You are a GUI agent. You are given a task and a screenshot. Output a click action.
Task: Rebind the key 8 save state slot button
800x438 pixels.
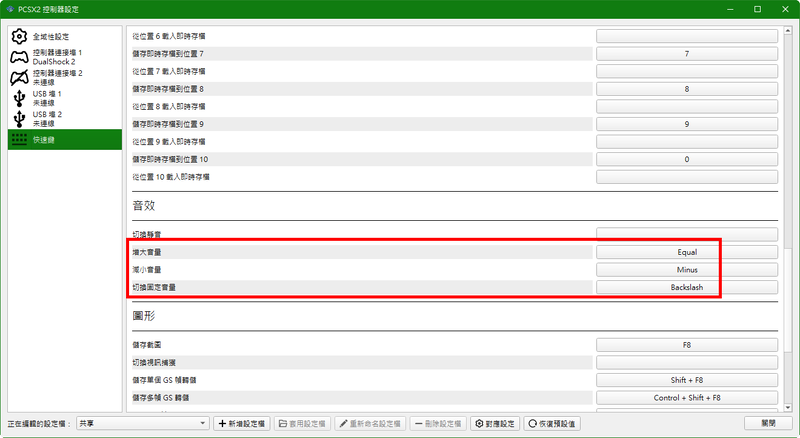pos(687,89)
